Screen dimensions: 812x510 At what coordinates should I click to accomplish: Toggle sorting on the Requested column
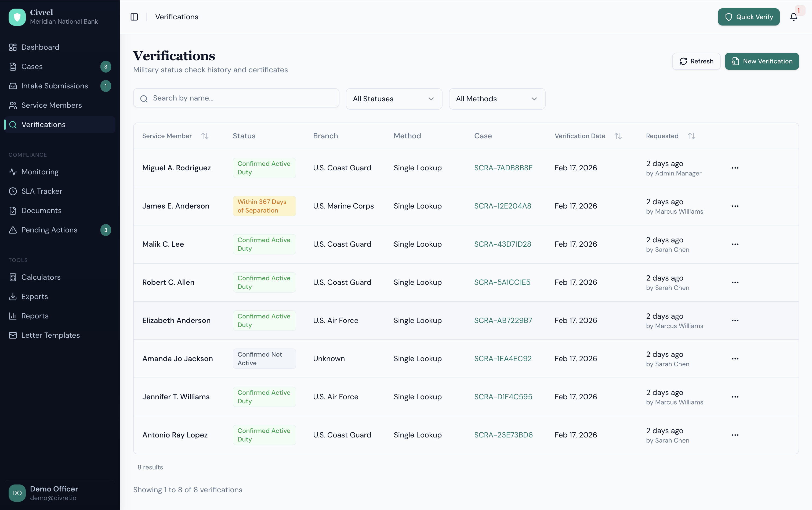(x=692, y=136)
